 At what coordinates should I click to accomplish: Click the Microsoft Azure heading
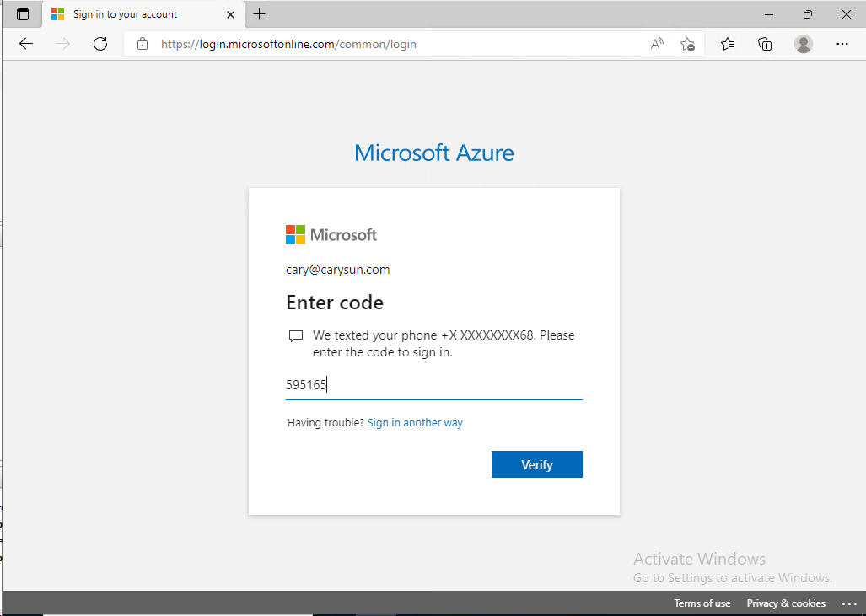click(x=434, y=153)
